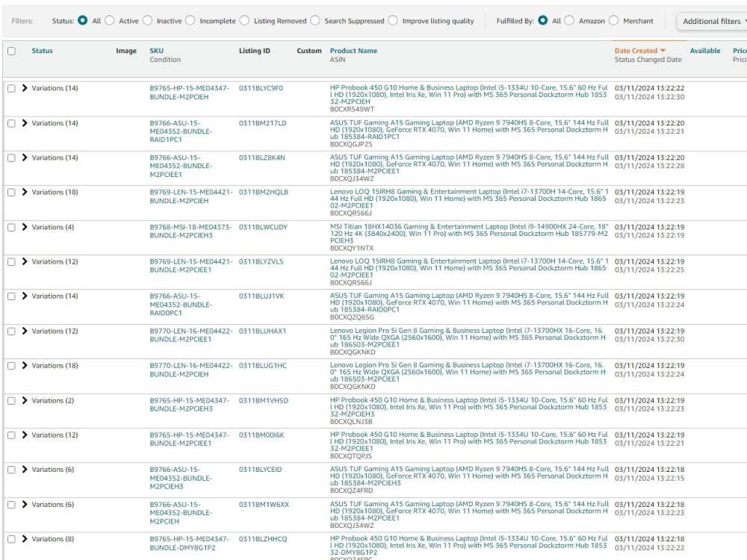Expand the Variations (4) MSI Titan row
Image resolution: width=747 pixels, height=560 pixels.
(x=25, y=227)
